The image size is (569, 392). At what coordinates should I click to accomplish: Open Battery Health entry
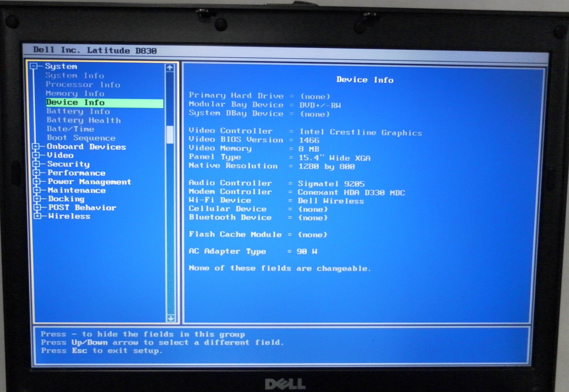84,120
